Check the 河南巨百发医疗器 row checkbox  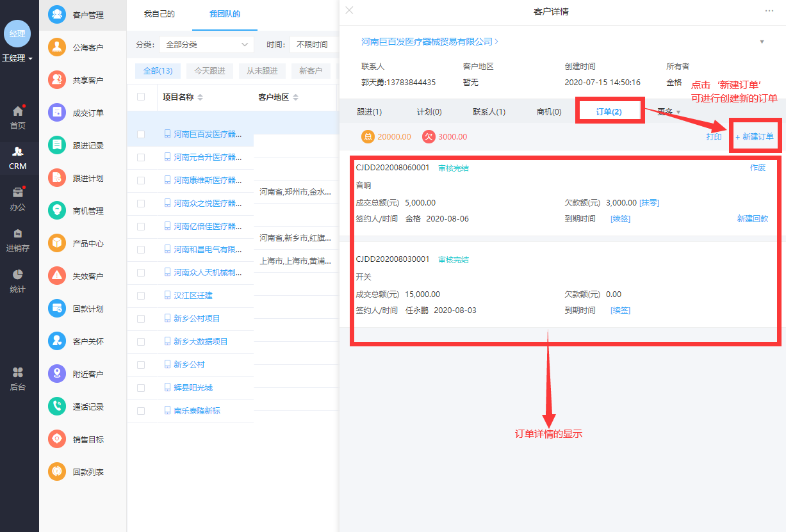pyautogui.click(x=141, y=134)
